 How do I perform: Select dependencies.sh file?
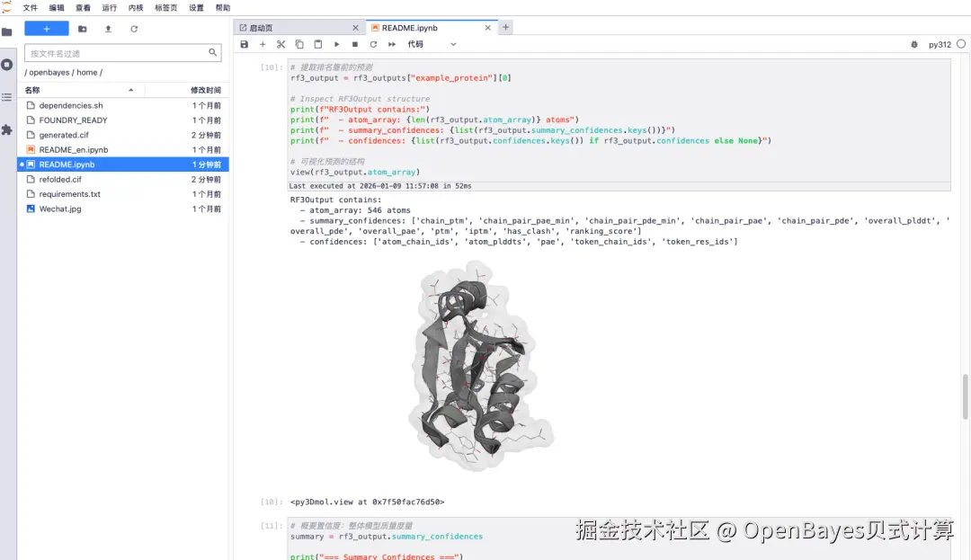coord(123,106)
